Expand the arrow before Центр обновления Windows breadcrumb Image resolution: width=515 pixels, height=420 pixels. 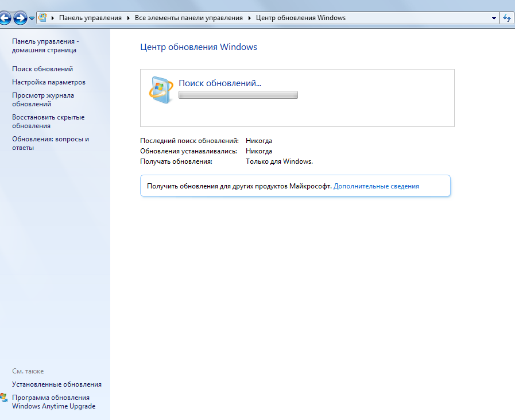coord(250,18)
